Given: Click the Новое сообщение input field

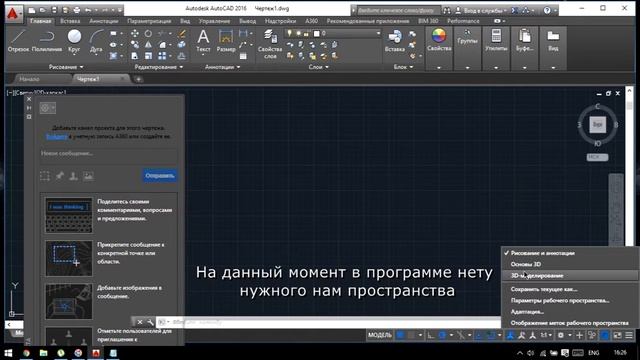Looking at the screenshot, I should click(x=108, y=153).
